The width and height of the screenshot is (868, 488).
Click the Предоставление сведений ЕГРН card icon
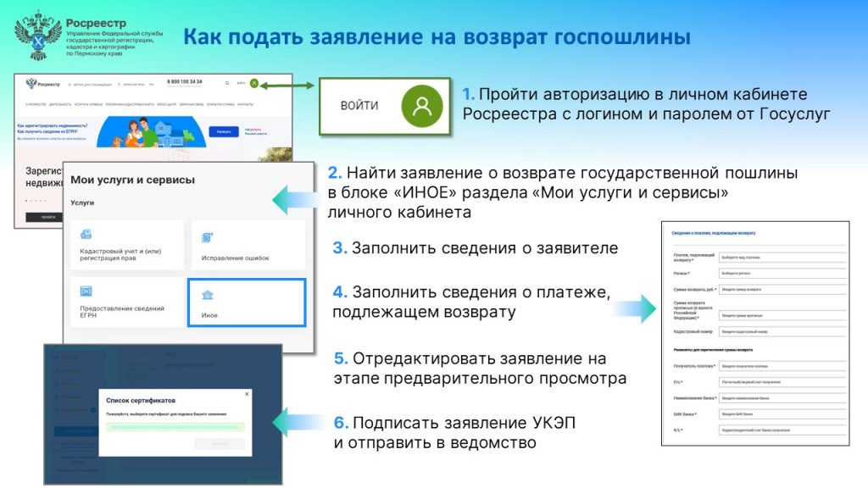[x=86, y=291]
